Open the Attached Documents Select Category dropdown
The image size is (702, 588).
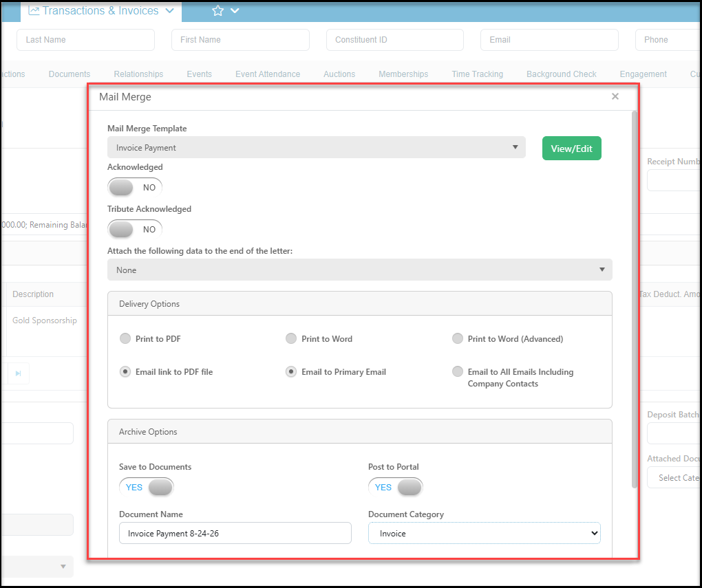(x=674, y=477)
